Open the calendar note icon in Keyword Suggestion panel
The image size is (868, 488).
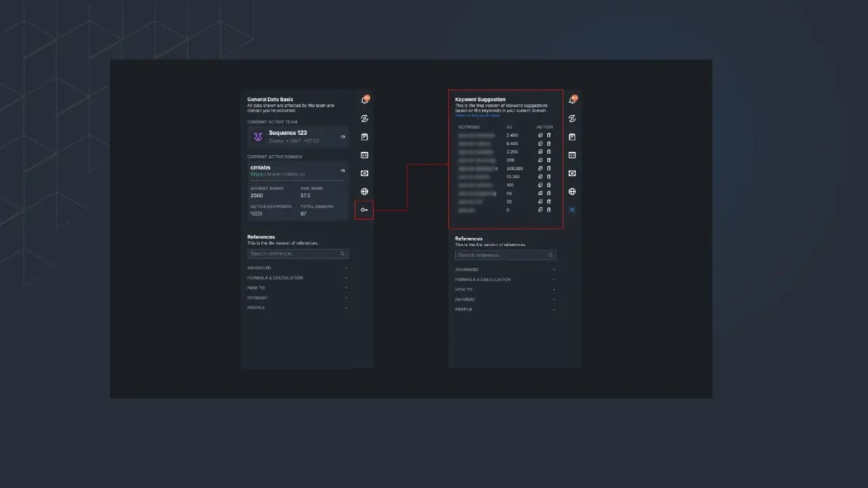[x=572, y=137]
